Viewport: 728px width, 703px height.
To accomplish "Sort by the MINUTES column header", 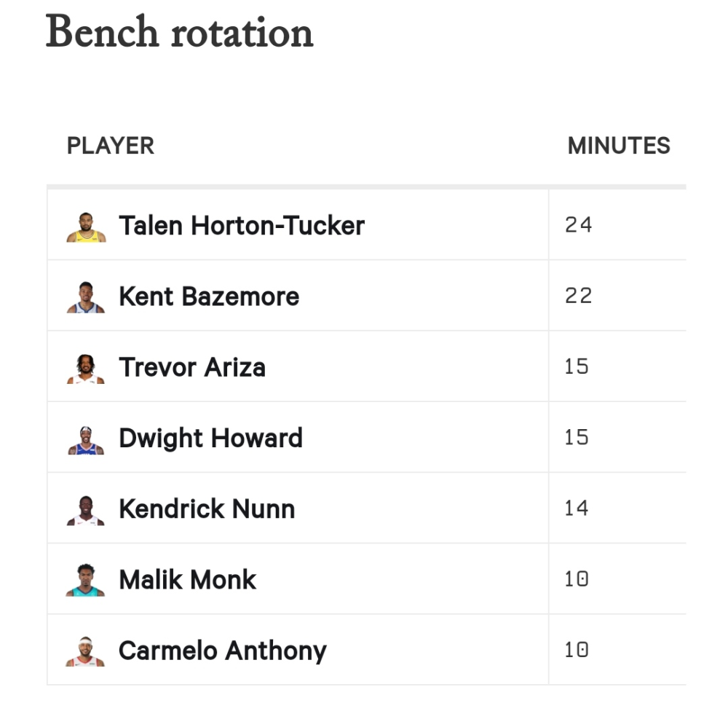I will 619,146.
